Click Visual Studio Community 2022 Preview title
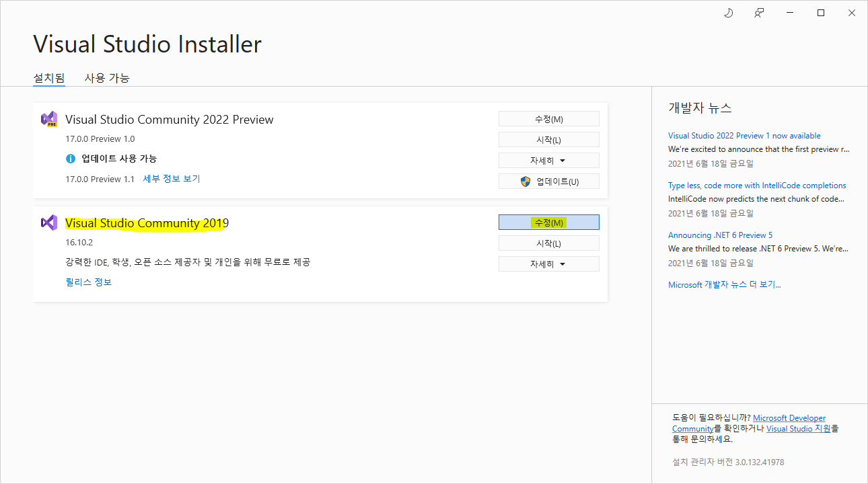The image size is (868, 484). coord(170,120)
